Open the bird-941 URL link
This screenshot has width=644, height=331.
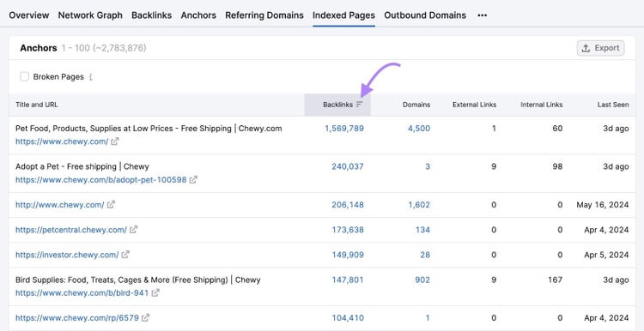[82, 293]
